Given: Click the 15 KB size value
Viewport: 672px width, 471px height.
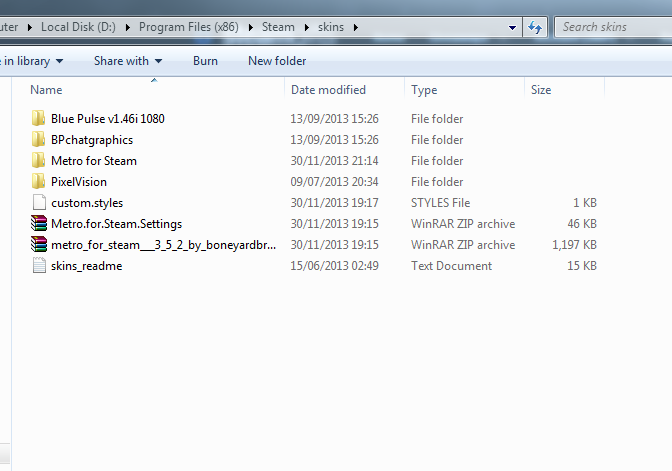Looking at the screenshot, I should [582, 266].
